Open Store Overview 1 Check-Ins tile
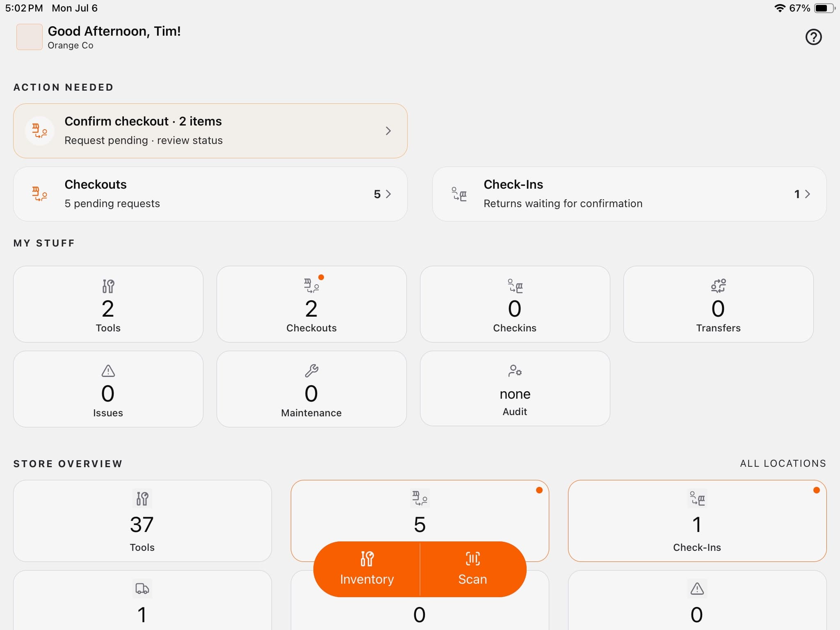The image size is (840, 630). tap(697, 521)
